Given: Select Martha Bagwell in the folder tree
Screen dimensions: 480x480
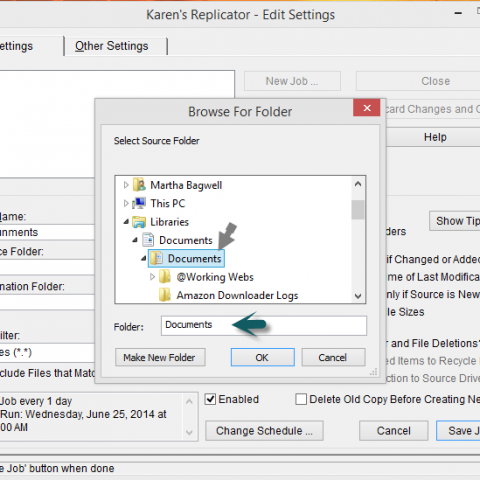Looking at the screenshot, I should pyautogui.click(x=186, y=185).
